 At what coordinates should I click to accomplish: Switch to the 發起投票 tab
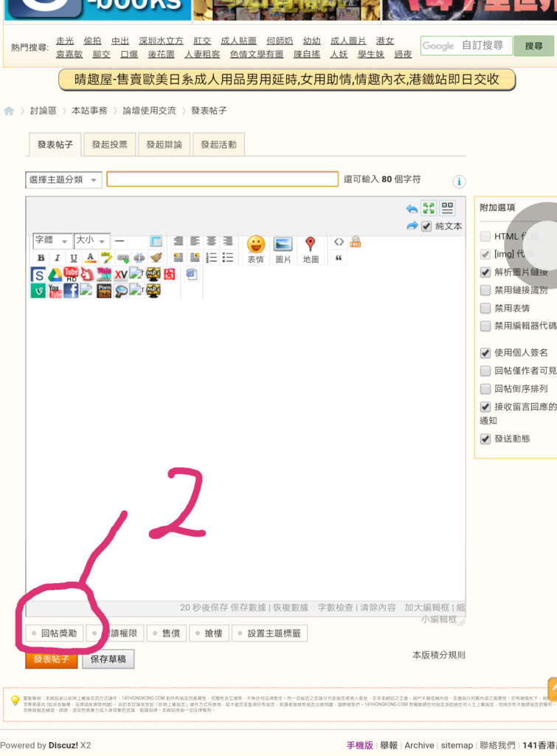coord(109,145)
